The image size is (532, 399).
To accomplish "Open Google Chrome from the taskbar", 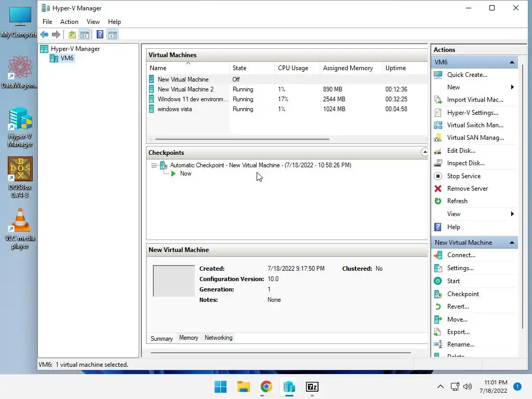I will click(x=267, y=387).
